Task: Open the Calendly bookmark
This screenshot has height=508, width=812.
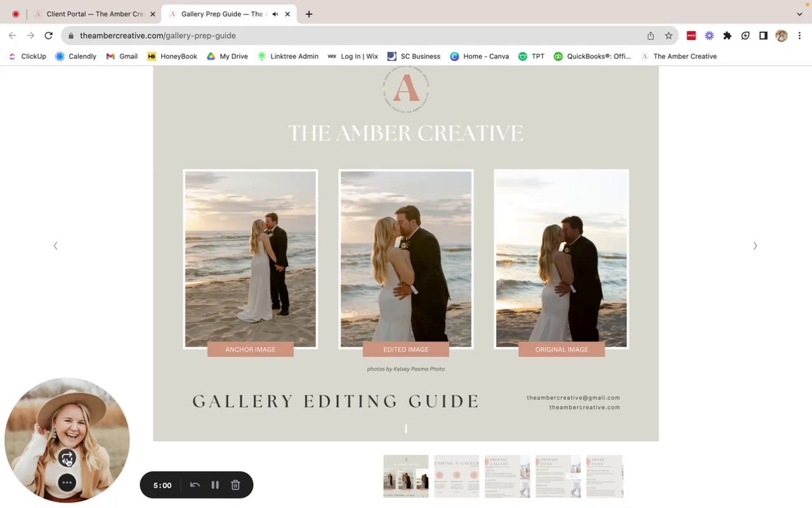Action: [76, 57]
